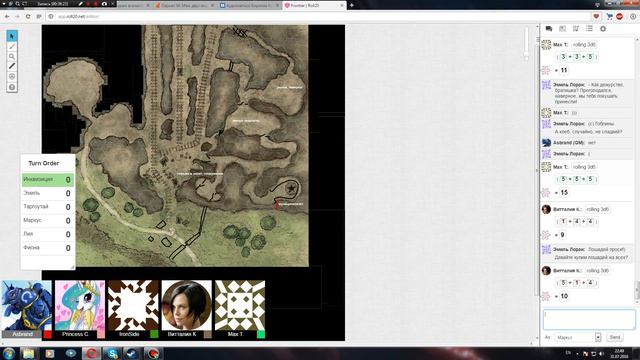Open Steam from the taskbar
Viewport: 640px width, 360px height.
(132, 353)
